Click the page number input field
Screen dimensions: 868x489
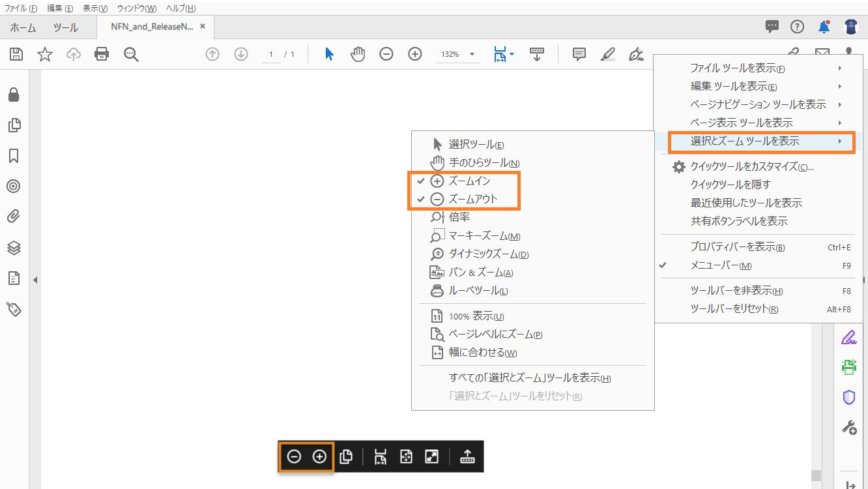point(269,54)
